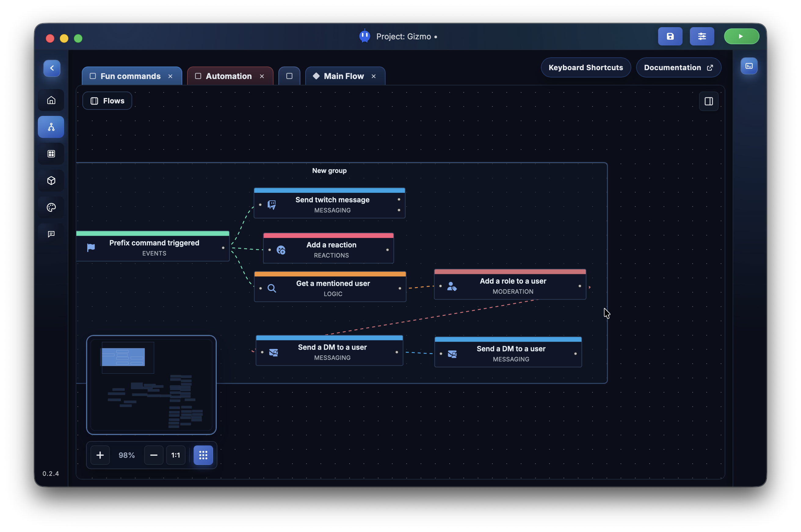
Task: Open Keyboard Shortcuts
Action: [585, 67]
